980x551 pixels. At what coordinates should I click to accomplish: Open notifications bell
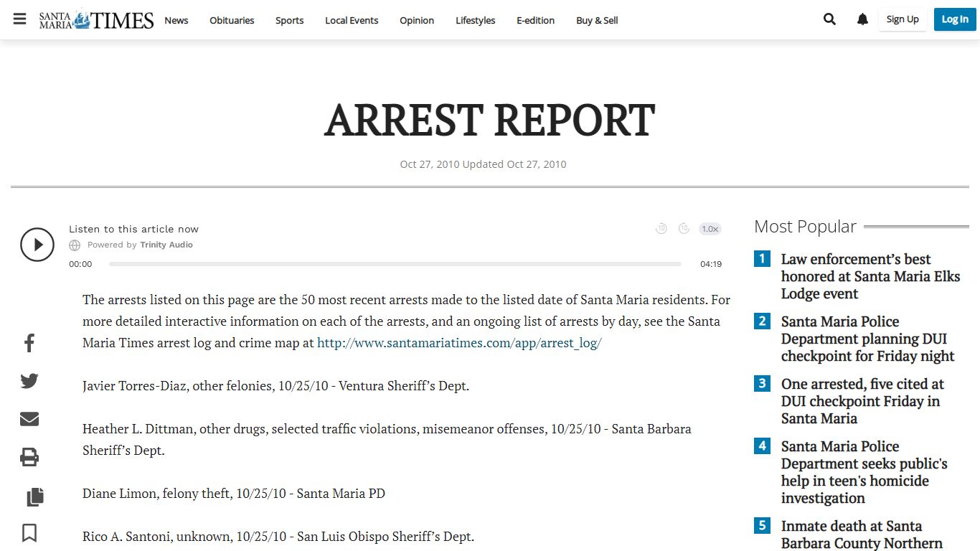click(862, 19)
